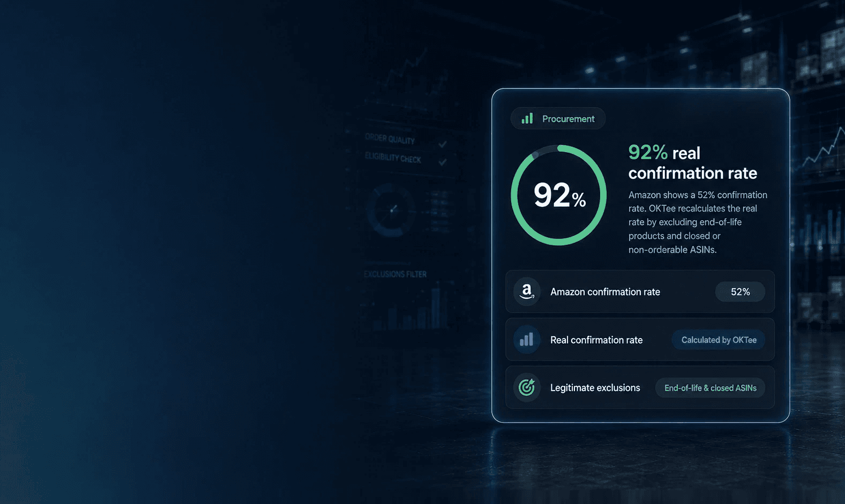Click the Amazon logo icon

point(527,292)
